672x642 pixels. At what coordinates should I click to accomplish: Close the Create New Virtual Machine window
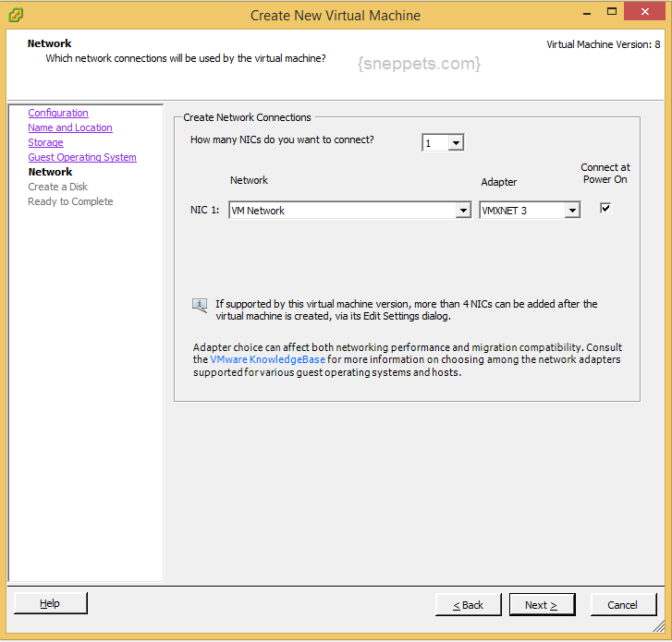point(644,12)
